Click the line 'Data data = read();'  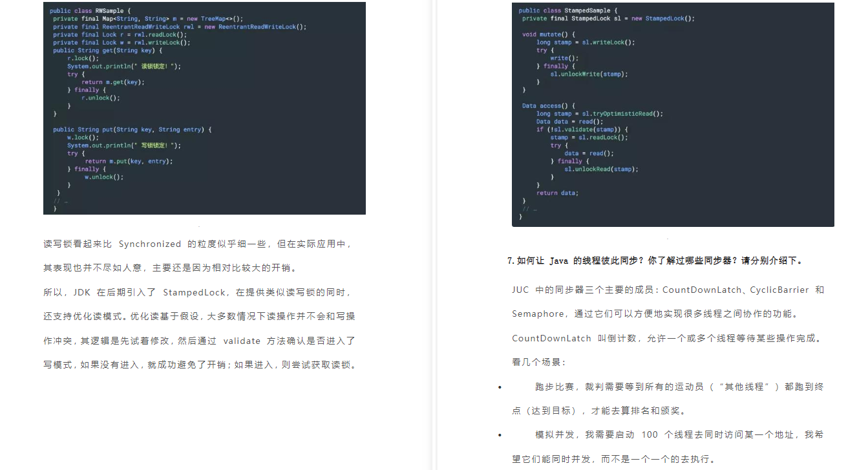tap(569, 121)
